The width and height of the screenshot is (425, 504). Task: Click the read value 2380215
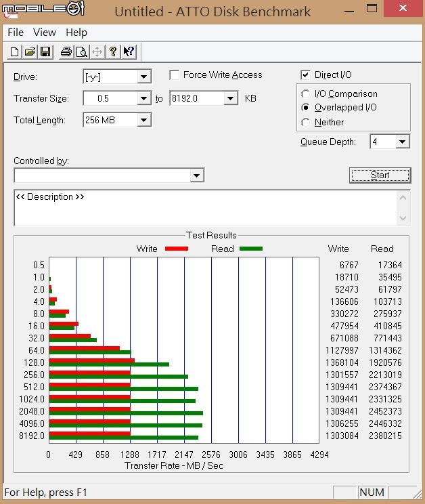pyautogui.click(x=385, y=436)
